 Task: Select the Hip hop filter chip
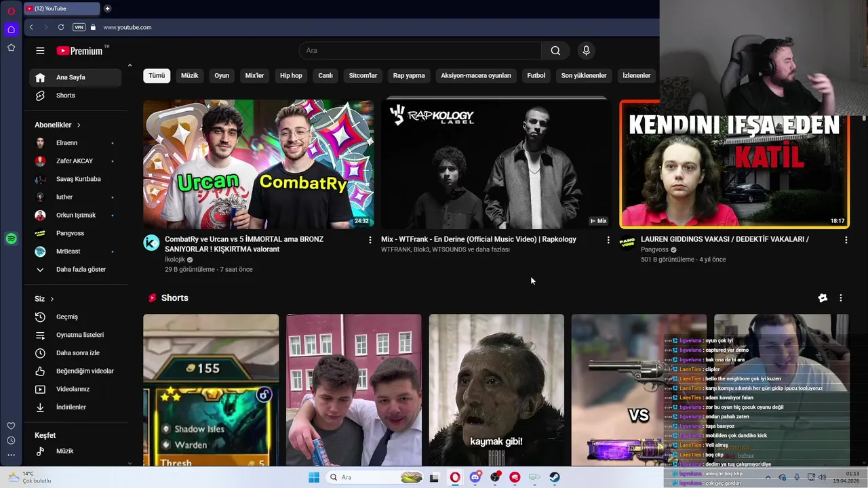tap(291, 75)
